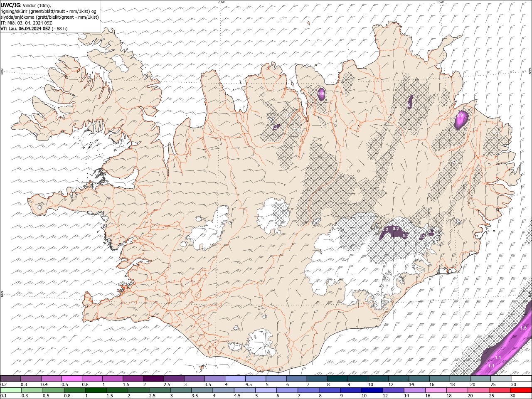The height and width of the screenshot is (399, 532).
Task: Select the 1.5 purple swatch in upper legend row
Action: (x=133, y=379)
